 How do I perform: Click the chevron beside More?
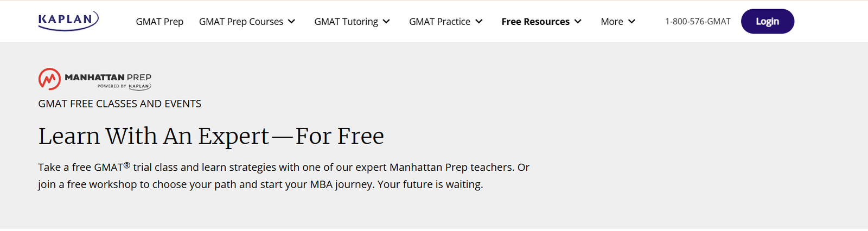pos(632,22)
